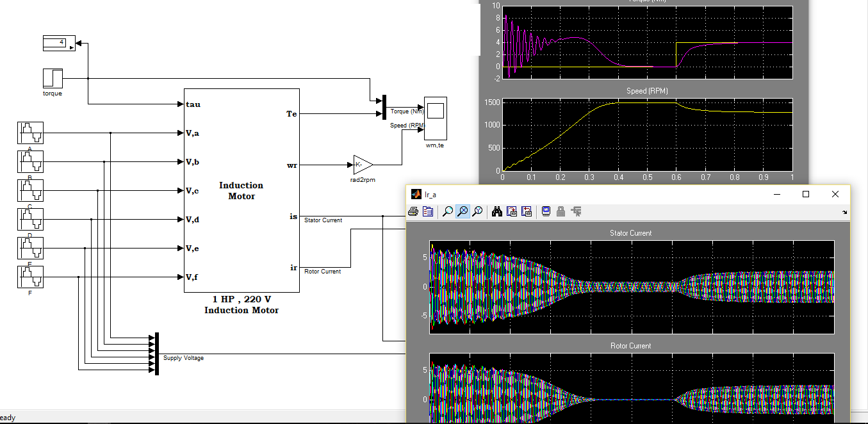Click the Supply Voltage signal label
868x424 pixels.
point(183,358)
